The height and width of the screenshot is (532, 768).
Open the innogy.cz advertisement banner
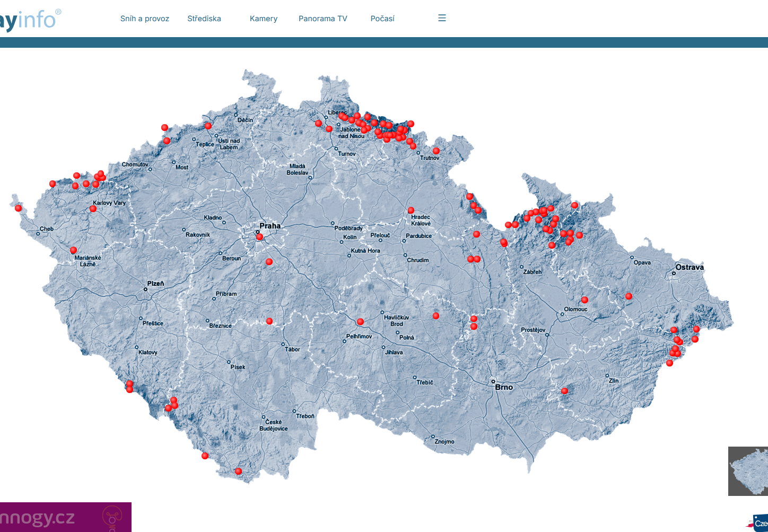click(x=65, y=517)
